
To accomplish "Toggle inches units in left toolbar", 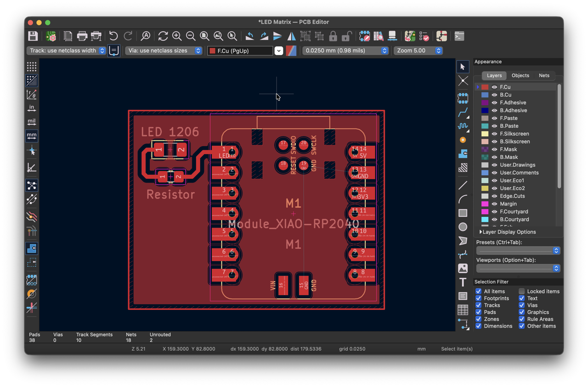I will click(x=32, y=108).
